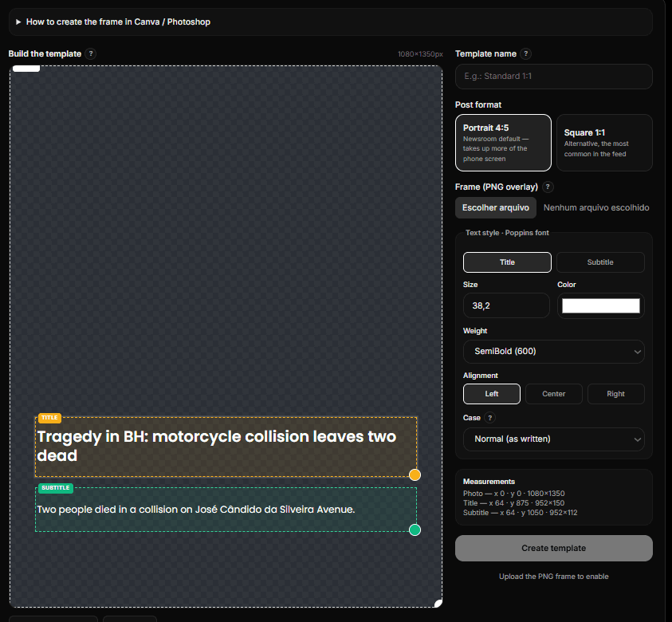This screenshot has width=672, height=622.
Task: Set alignment to Center
Action: 554,394
